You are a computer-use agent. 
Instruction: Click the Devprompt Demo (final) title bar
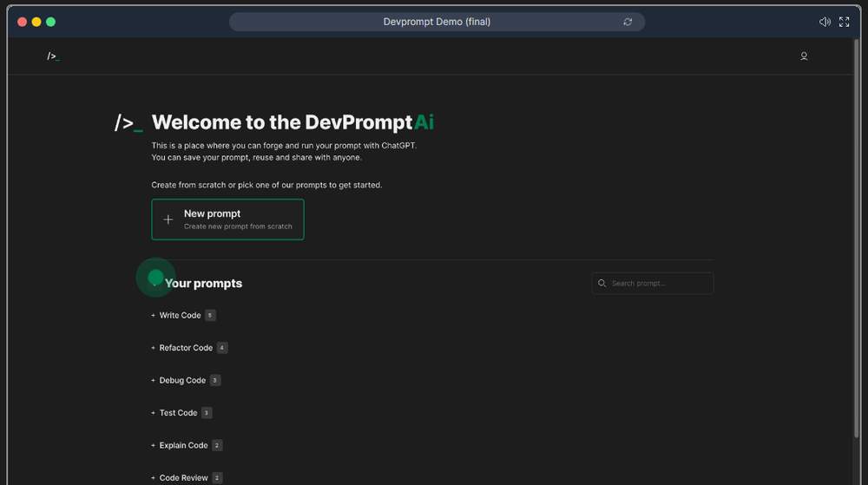point(437,22)
